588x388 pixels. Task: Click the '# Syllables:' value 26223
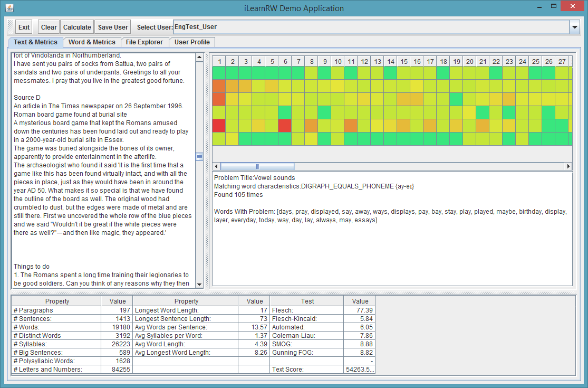click(117, 344)
